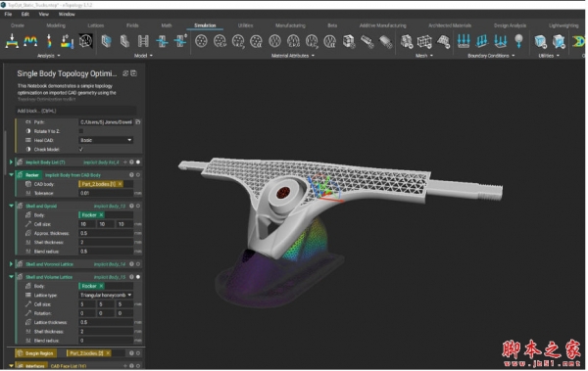This screenshot has width=588, height=371.
Task: Toggle visibility circle of Rocker block
Action: tap(138, 175)
